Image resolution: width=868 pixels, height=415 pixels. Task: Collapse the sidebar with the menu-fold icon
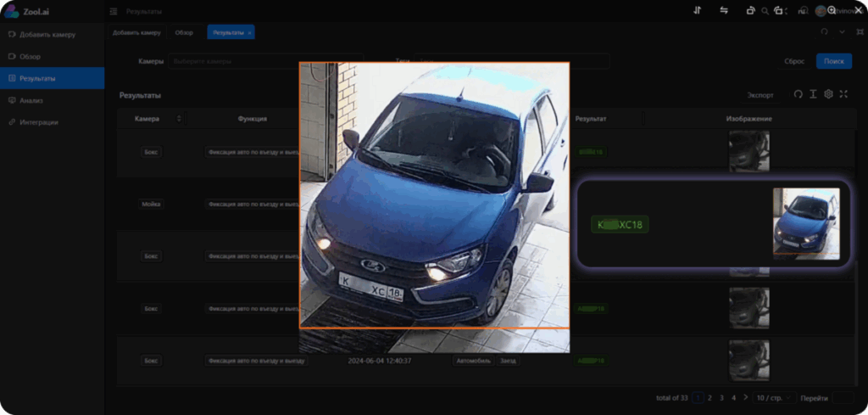(x=114, y=11)
